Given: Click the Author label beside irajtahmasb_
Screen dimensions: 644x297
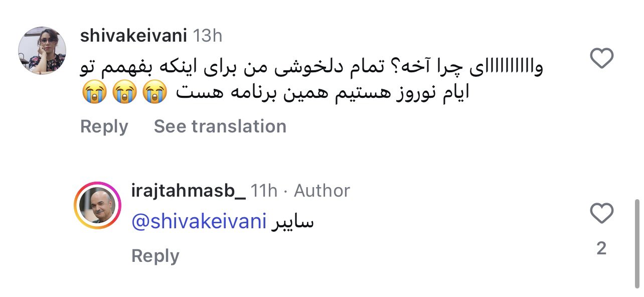Looking at the screenshot, I should (322, 191).
